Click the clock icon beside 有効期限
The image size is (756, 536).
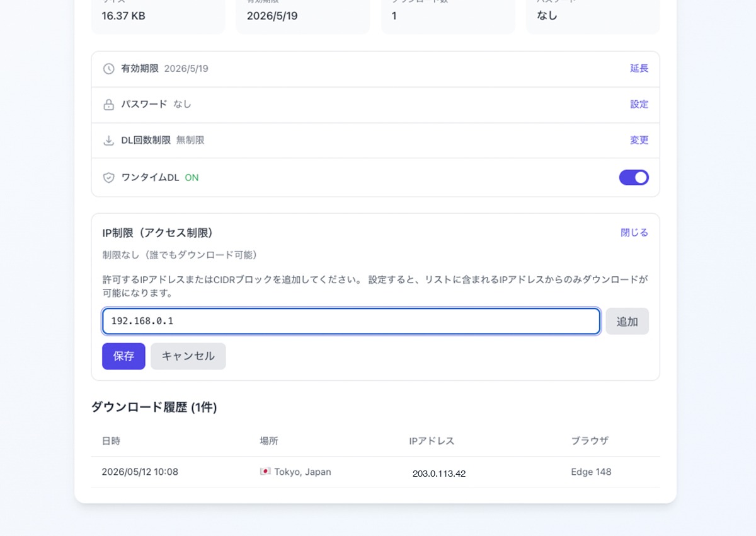109,69
